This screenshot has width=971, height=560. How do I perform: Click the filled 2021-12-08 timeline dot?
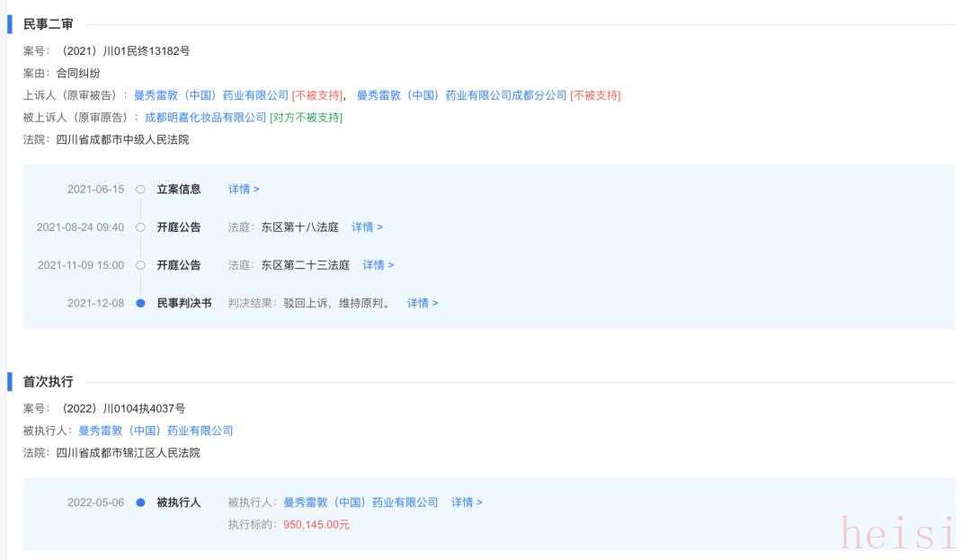(140, 303)
